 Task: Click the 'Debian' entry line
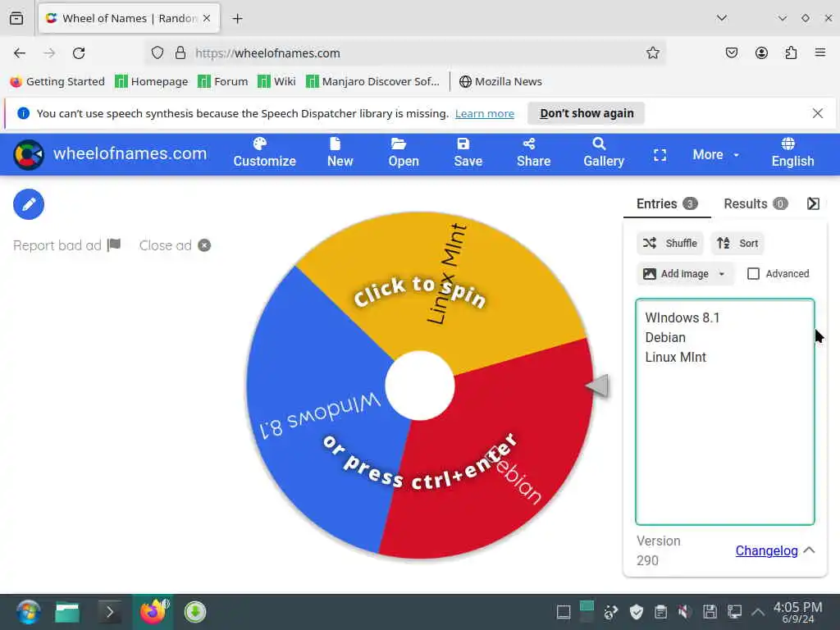[x=664, y=337]
